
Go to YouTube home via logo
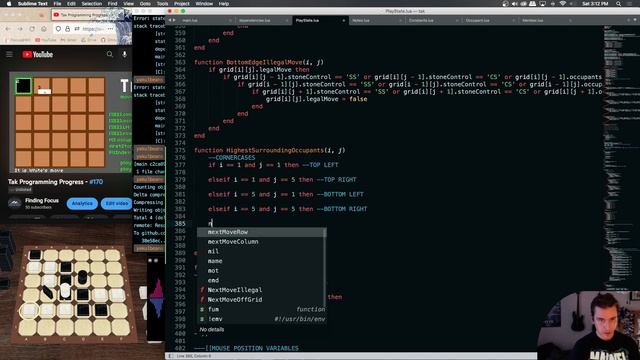click(38, 54)
